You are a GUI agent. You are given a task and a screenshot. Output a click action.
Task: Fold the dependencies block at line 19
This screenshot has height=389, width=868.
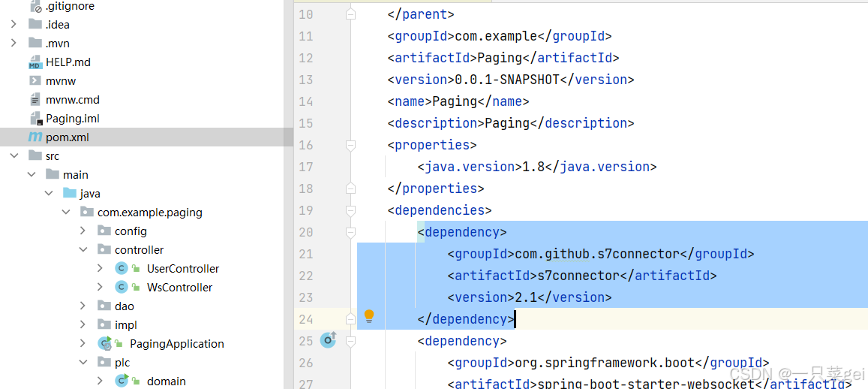tap(350, 210)
